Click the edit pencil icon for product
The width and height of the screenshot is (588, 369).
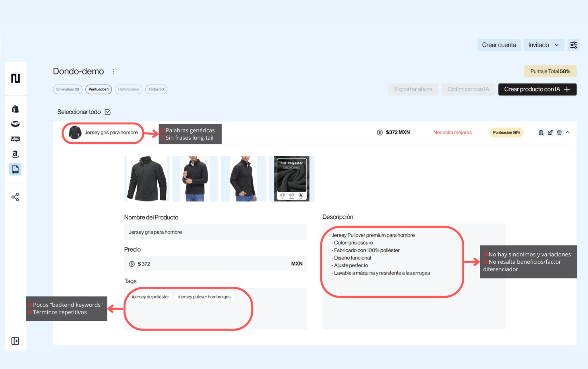[550, 132]
